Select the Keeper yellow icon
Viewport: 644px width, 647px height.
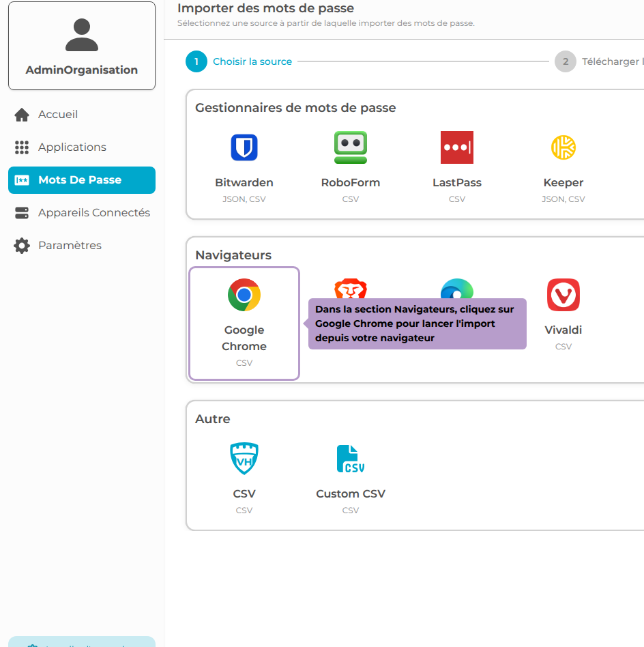click(x=563, y=147)
